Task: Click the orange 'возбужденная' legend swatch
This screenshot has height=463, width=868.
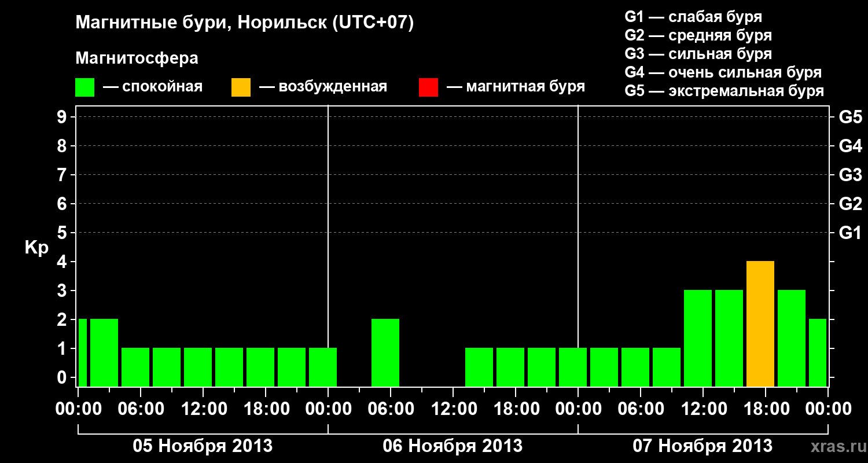Action: pos(241,87)
